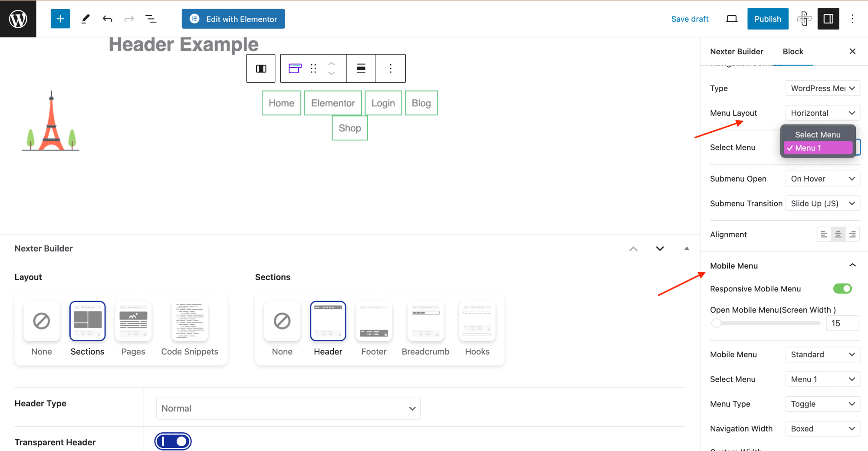Open block options three-dot menu
This screenshot has width=868, height=451.
pyautogui.click(x=391, y=69)
